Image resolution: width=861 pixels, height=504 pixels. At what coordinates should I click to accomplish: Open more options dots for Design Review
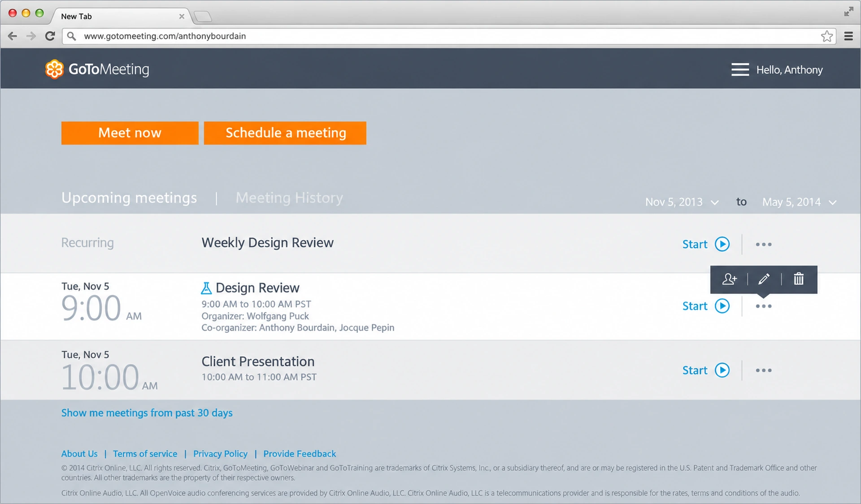click(763, 306)
